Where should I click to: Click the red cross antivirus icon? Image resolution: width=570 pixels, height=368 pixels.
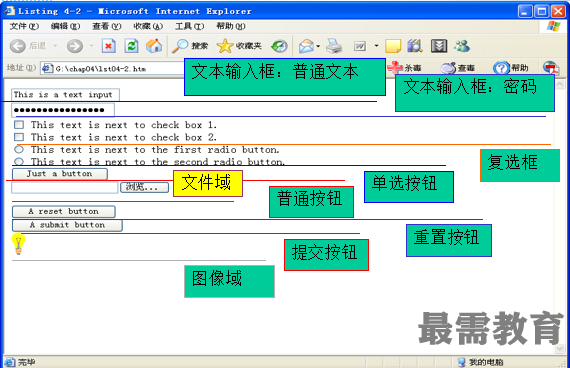click(x=395, y=67)
